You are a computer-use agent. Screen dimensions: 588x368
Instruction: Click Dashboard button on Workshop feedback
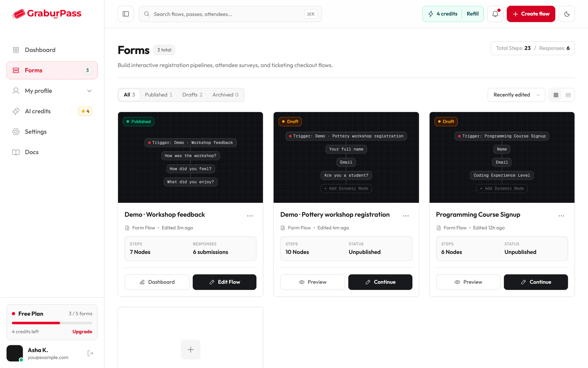coord(157,282)
